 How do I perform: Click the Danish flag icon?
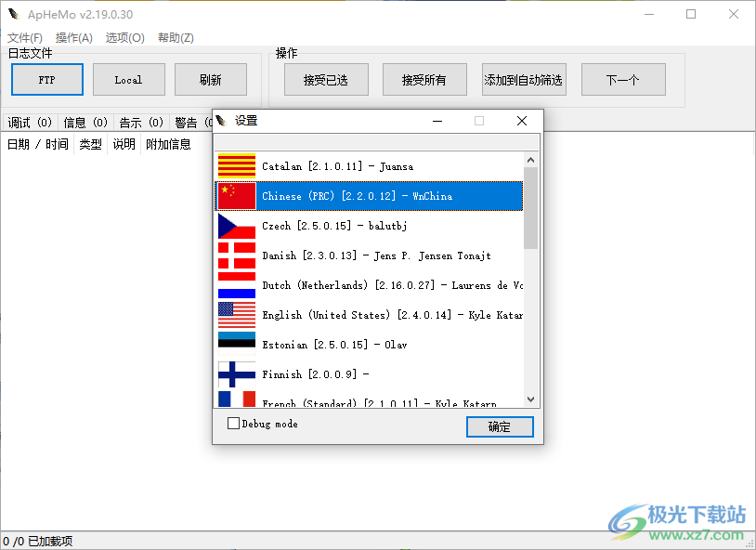click(237, 255)
